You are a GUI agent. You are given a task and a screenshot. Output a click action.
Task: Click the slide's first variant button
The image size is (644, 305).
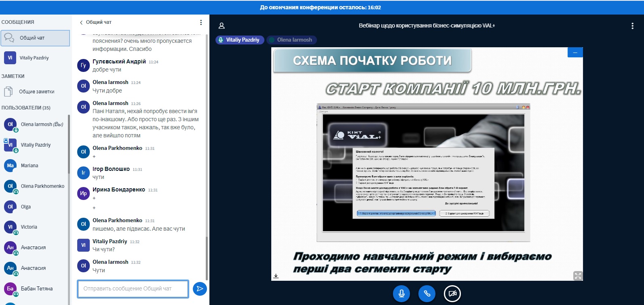[x=396, y=213]
